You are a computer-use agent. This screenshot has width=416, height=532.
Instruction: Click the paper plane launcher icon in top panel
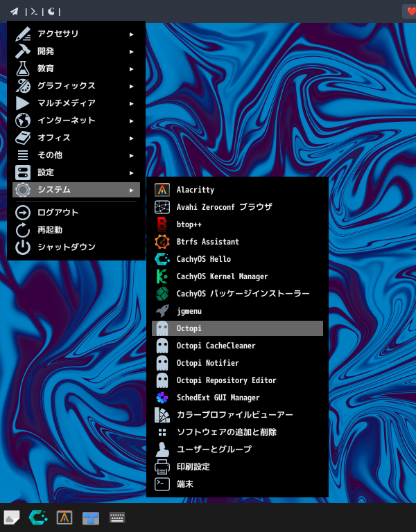[x=15, y=12]
